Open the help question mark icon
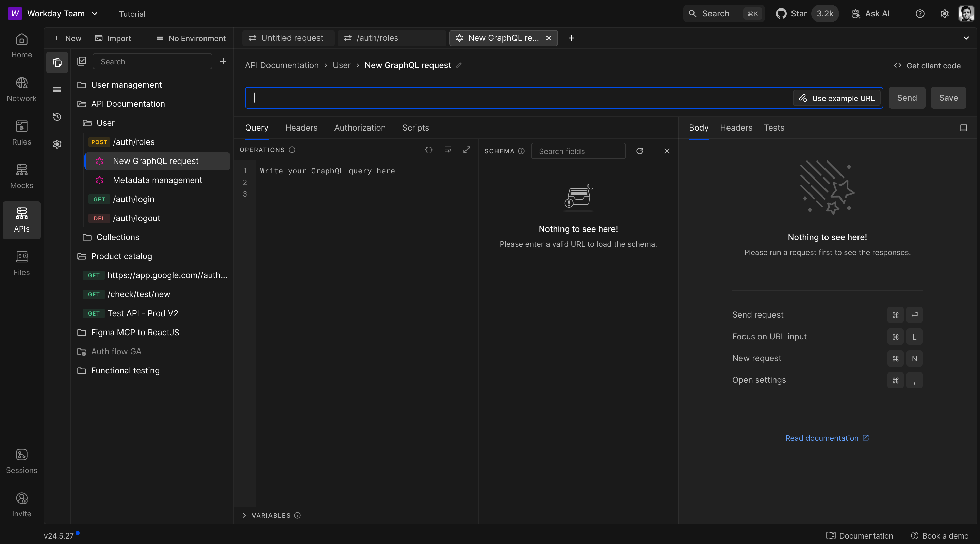This screenshot has width=980, height=544. click(x=920, y=14)
